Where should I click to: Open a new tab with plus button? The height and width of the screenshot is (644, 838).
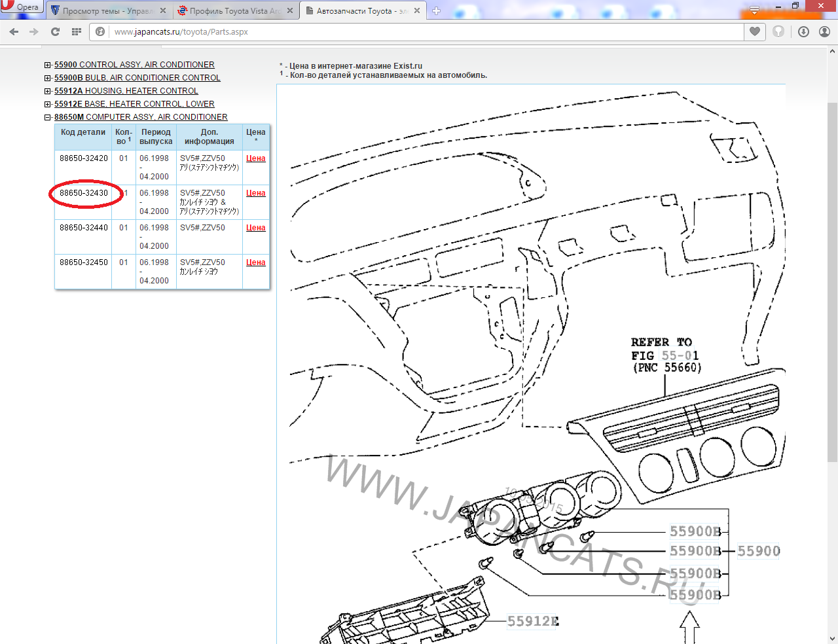coord(437,10)
